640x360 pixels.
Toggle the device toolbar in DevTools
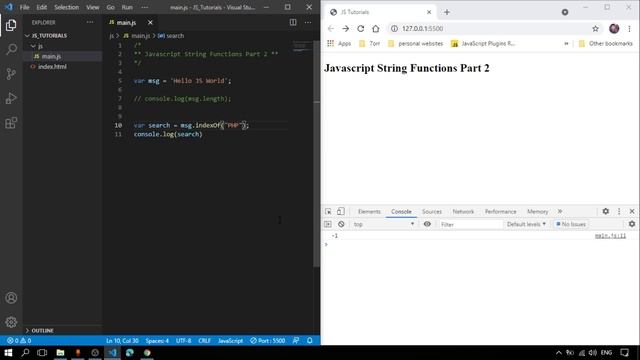click(x=340, y=211)
